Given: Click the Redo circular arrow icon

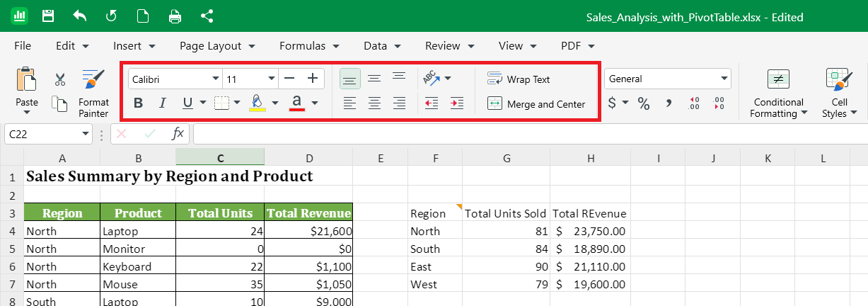Looking at the screenshot, I should [x=111, y=16].
